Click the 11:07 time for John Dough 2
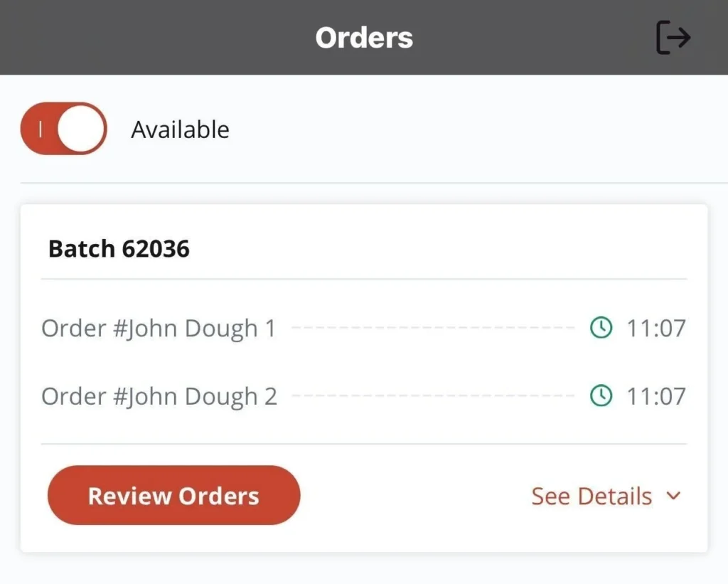Viewport: 728px width, 584px height. (655, 396)
